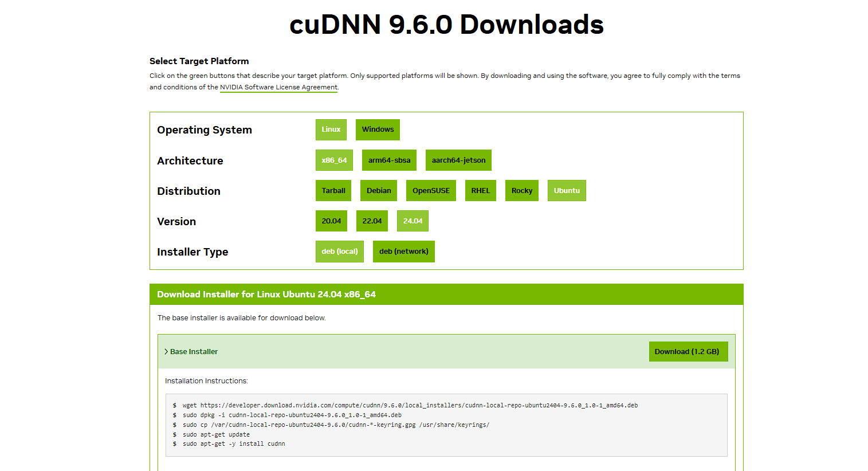Click the wget command line in instructions

410,405
